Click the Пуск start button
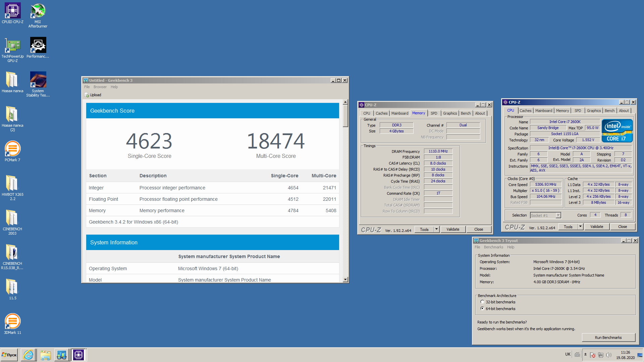This screenshot has height=362, width=644. click(x=9, y=355)
